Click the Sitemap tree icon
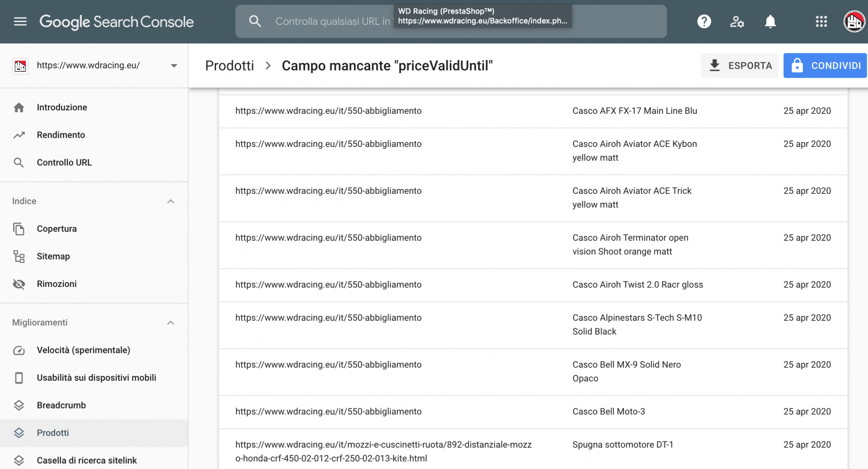 click(x=19, y=257)
